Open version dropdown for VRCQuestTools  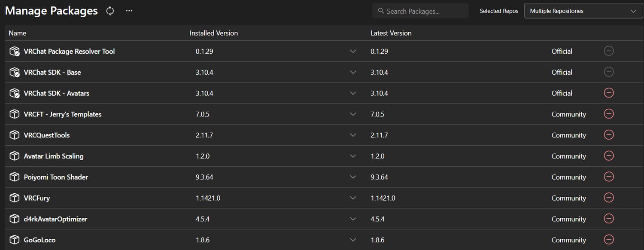353,135
